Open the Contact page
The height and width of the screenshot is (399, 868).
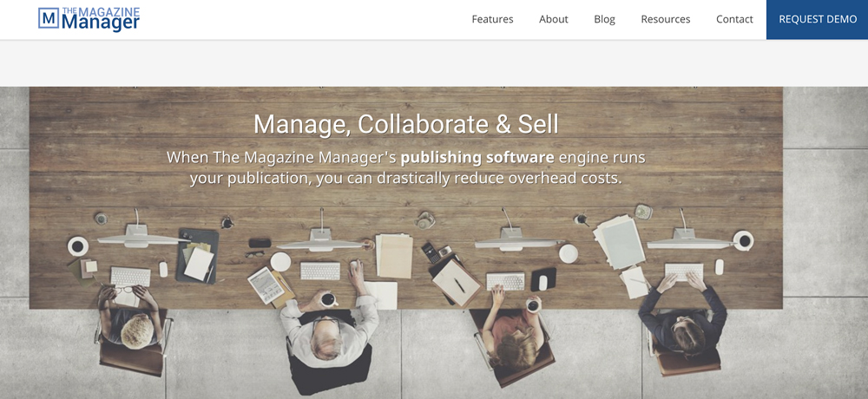point(734,19)
